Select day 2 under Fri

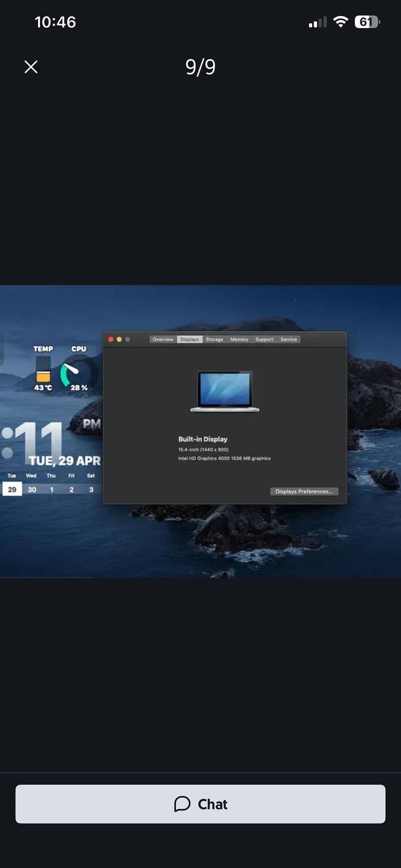71,489
